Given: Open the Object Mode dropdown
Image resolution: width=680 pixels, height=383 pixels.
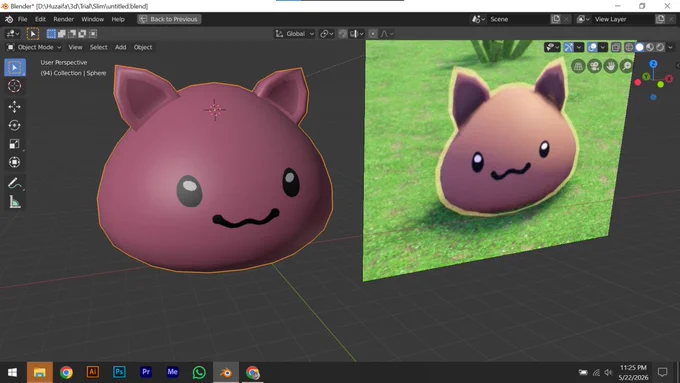Looking at the screenshot, I should pyautogui.click(x=34, y=47).
